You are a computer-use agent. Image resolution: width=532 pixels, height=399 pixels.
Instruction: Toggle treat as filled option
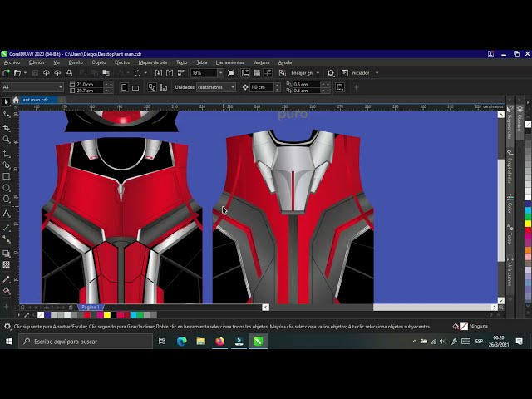pyautogui.click(x=340, y=87)
